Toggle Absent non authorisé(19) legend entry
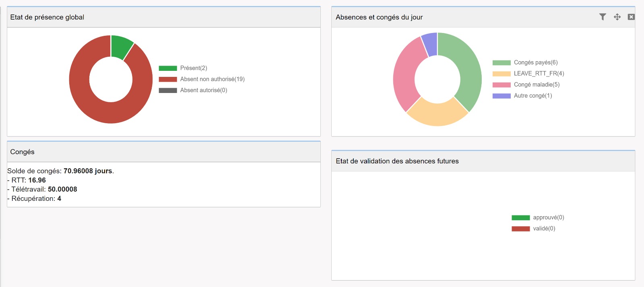This screenshot has height=287, width=644. click(212, 79)
